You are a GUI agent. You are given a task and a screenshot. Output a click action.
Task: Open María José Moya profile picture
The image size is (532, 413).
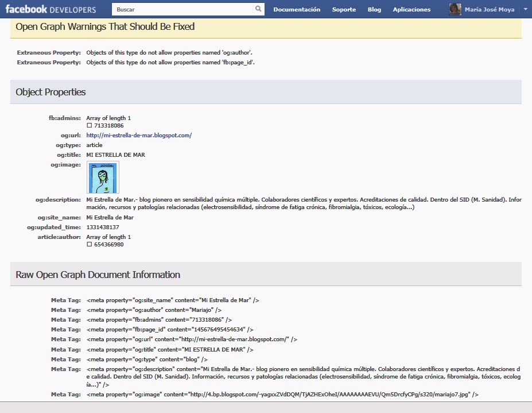click(x=455, y=9)
